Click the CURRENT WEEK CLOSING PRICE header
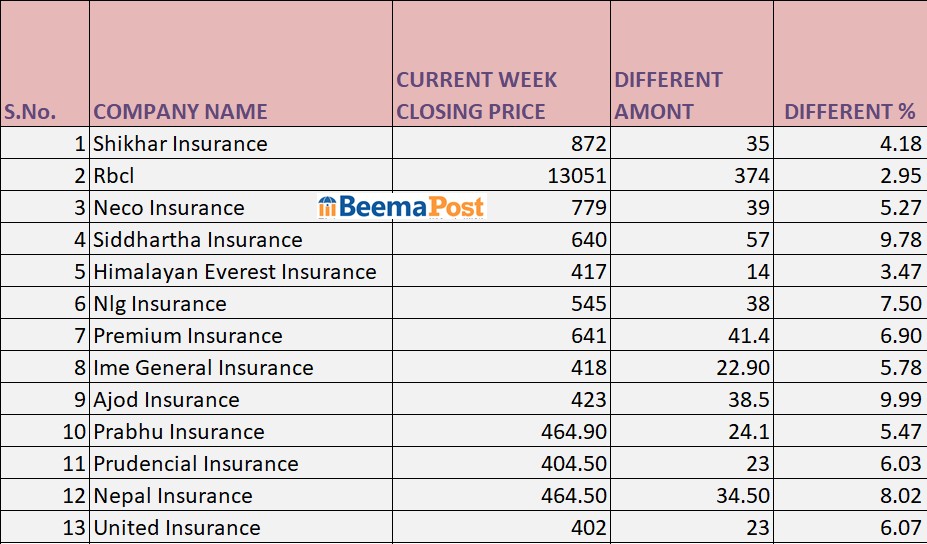The image size is (927, 544). click(477, 95)
